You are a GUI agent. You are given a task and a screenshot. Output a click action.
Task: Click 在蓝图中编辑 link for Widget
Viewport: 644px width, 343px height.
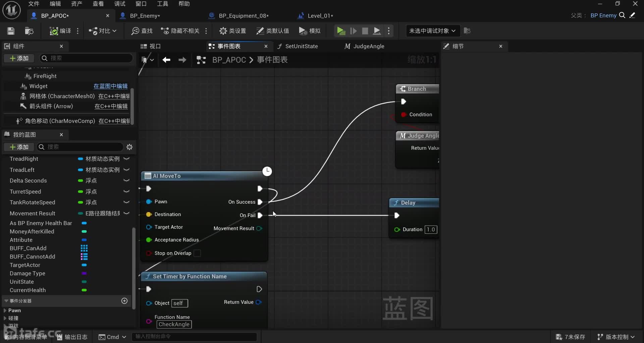110,86
